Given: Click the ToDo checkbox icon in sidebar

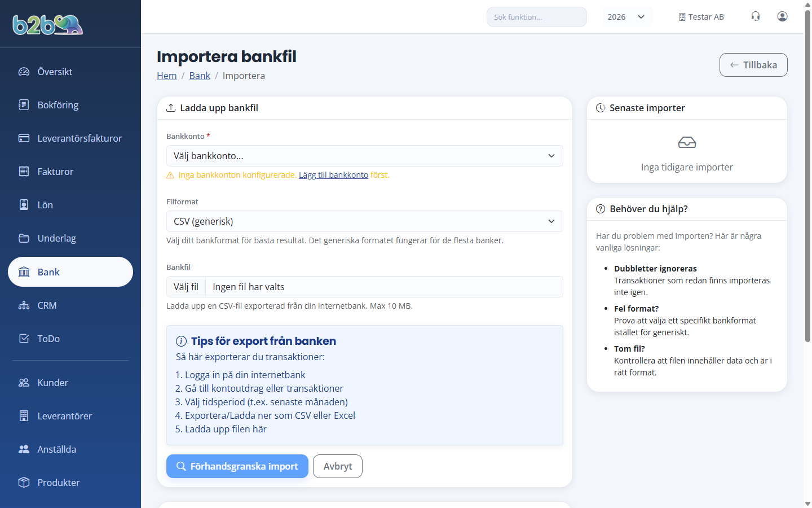Looking at the screenshot, I should [x=24, y=338].
